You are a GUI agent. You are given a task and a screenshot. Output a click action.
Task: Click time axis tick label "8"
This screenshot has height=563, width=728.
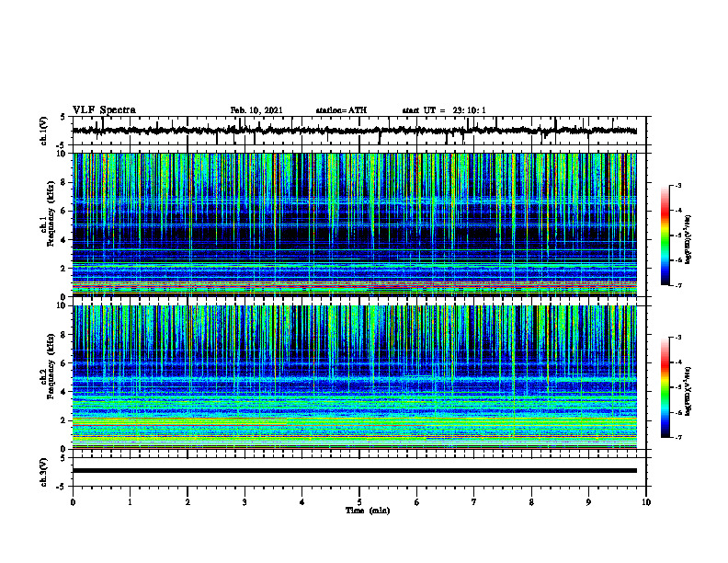531,502
